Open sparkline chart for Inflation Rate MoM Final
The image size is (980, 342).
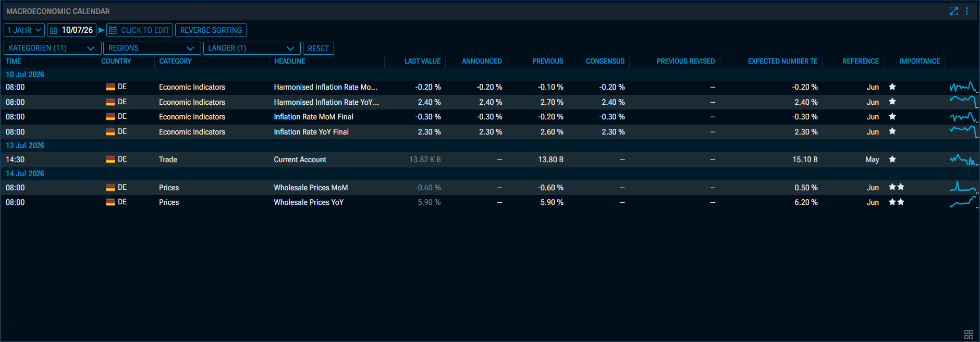click(963, 117)
